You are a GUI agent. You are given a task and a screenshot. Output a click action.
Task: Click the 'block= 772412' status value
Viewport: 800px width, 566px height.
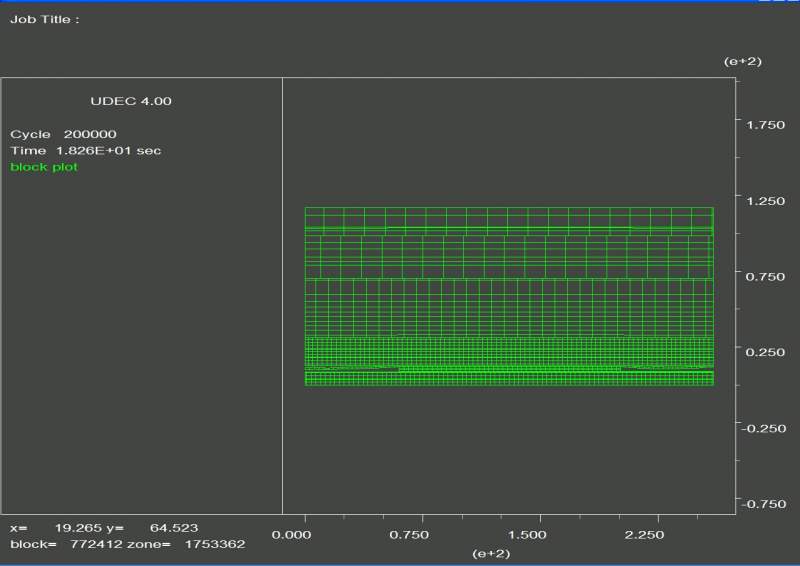65,544
